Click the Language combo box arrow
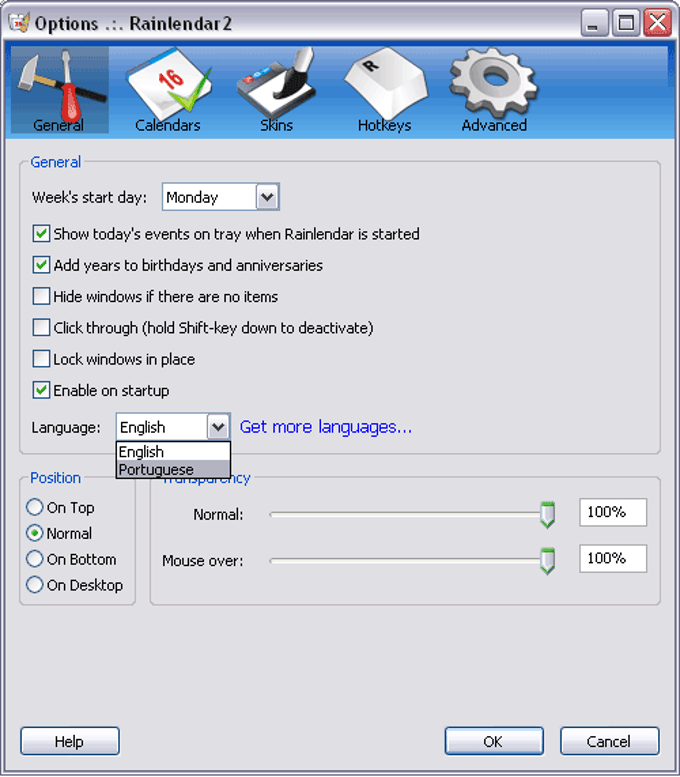 point(218,427)
